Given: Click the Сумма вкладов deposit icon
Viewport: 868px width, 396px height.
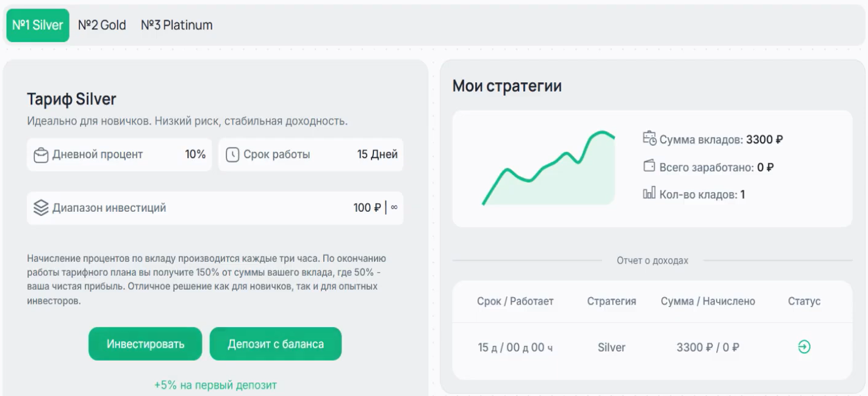Looking at the screenshot, I should click(650, 139).
